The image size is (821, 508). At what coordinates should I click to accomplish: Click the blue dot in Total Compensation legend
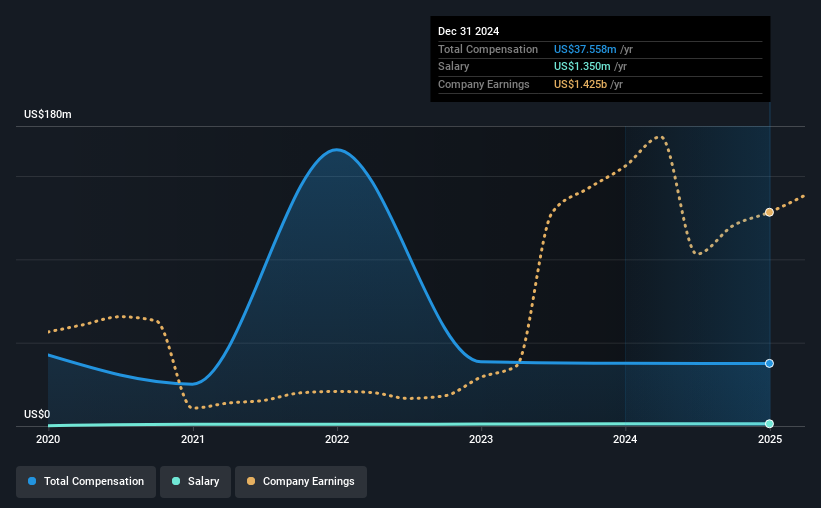[32, 481]
